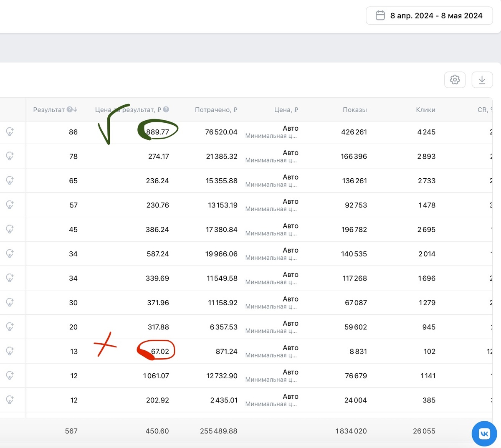Select the 67.02 cost per result cell
This screenshot has width=501, height=448.
160,352
